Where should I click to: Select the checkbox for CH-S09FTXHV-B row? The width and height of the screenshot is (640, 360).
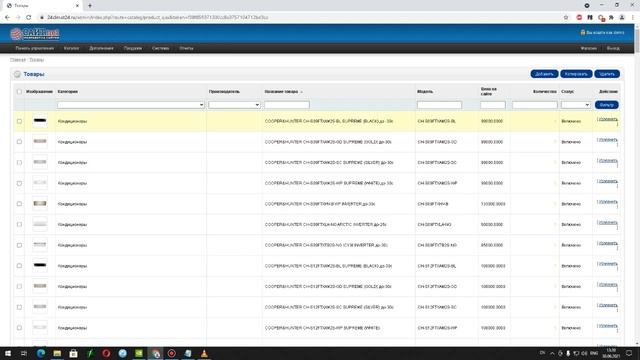click(x=19, y=204)
